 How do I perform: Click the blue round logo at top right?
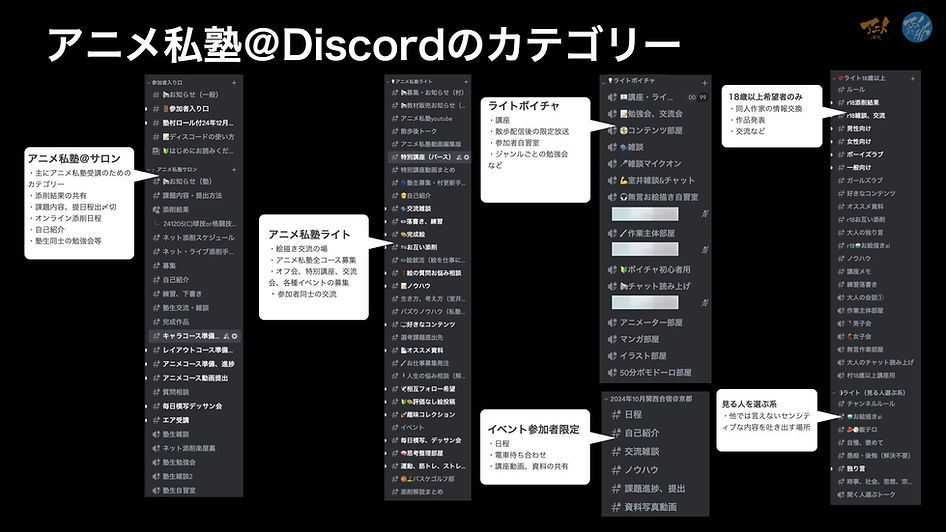916,28
